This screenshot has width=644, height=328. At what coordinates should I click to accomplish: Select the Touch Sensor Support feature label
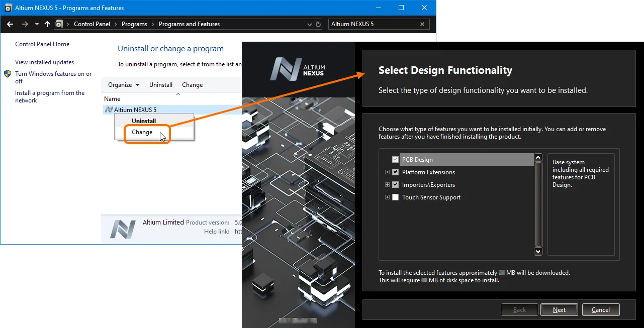(431, 197)
